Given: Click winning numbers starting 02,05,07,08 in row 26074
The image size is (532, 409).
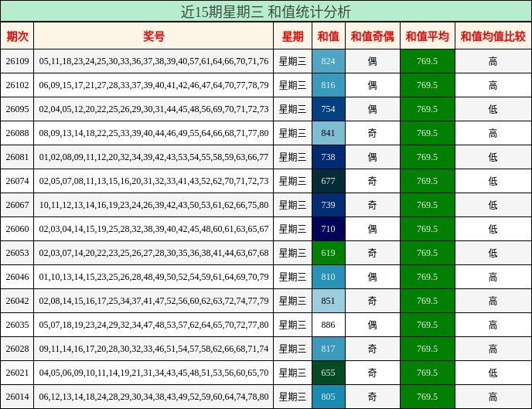Looking at the screenshot, I should 154,181.
